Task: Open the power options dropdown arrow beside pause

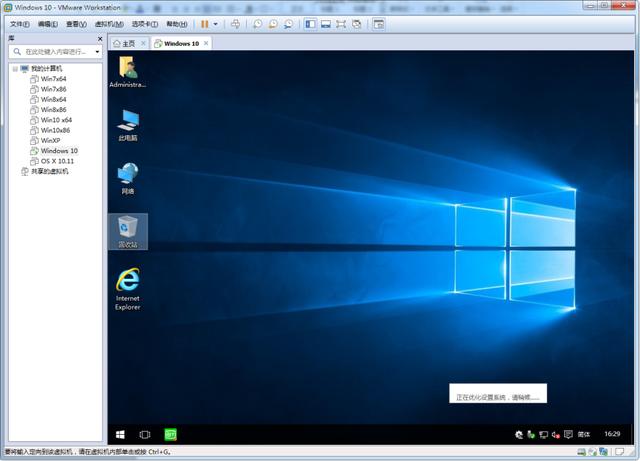Action: [x=216, y=24]
